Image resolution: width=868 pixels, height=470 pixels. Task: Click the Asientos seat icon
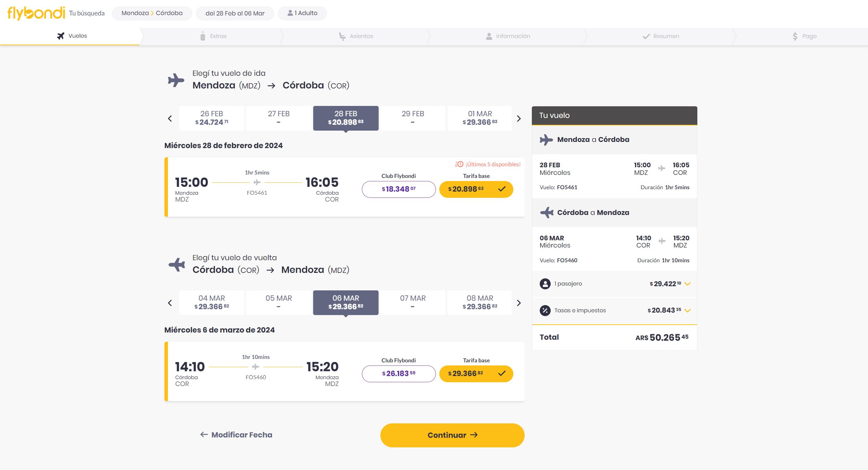[342, 36]
